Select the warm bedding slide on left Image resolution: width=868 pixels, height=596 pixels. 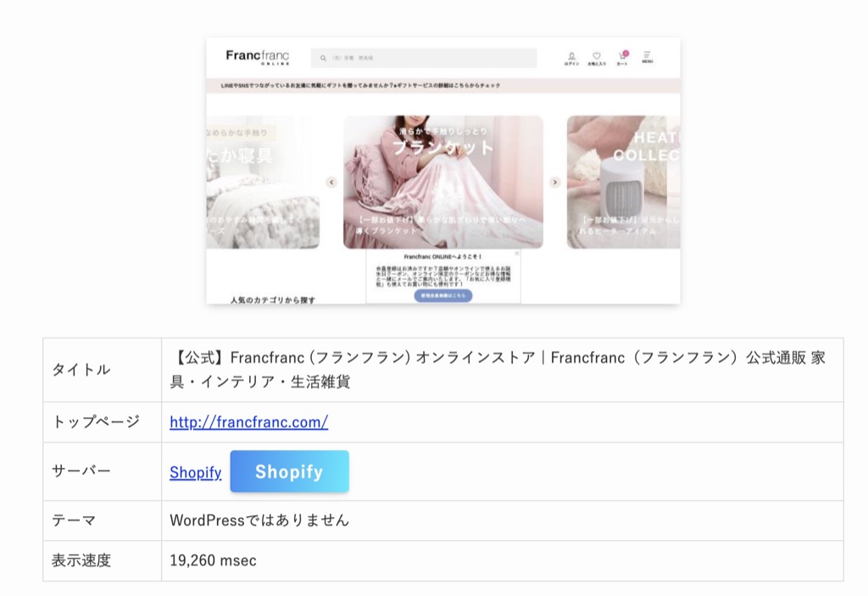pyautogui.click(x=263, y=182)
